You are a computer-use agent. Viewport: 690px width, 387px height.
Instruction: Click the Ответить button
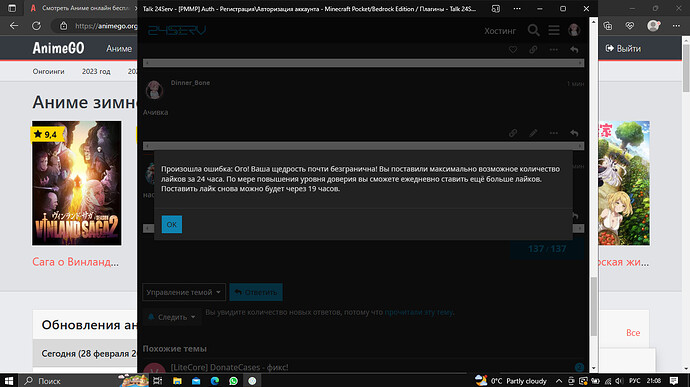coord(256,292)
